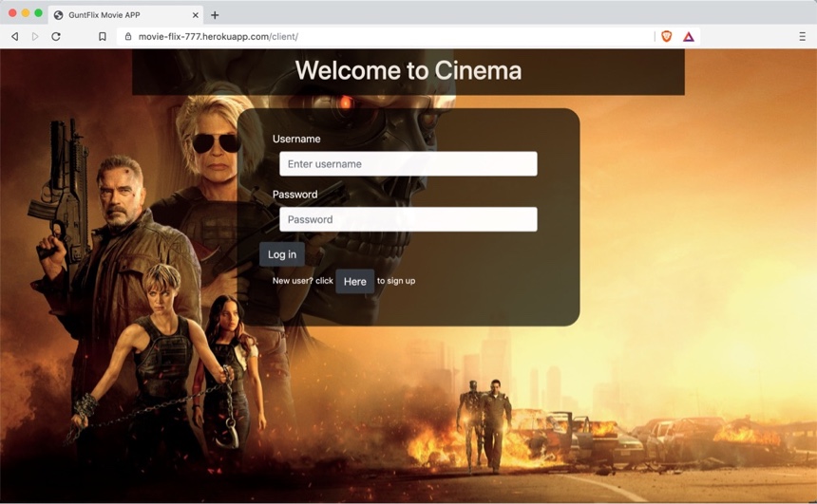The width and height of the screenshot is (817, 504).
Task: Reload the page with the refresh icon
Action: (x=56, y=36)
